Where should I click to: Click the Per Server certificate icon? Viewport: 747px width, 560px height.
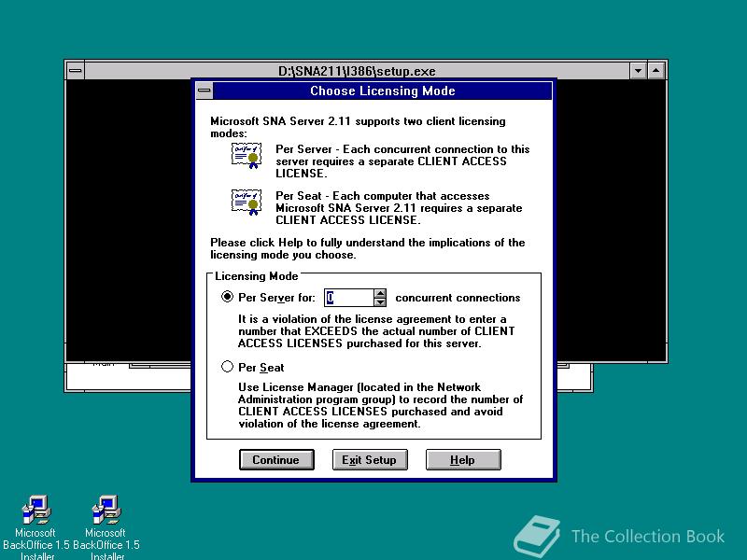point(247,155)
